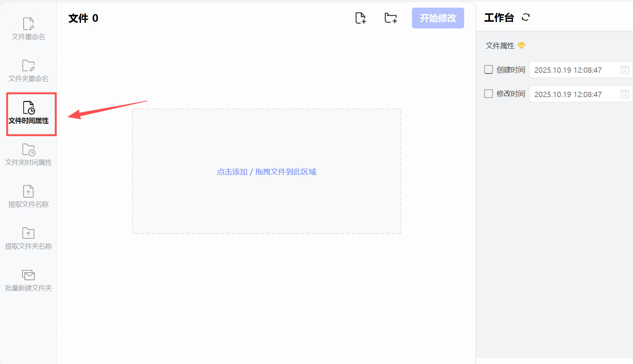Click the 开始修改 button

click(437, 18)
